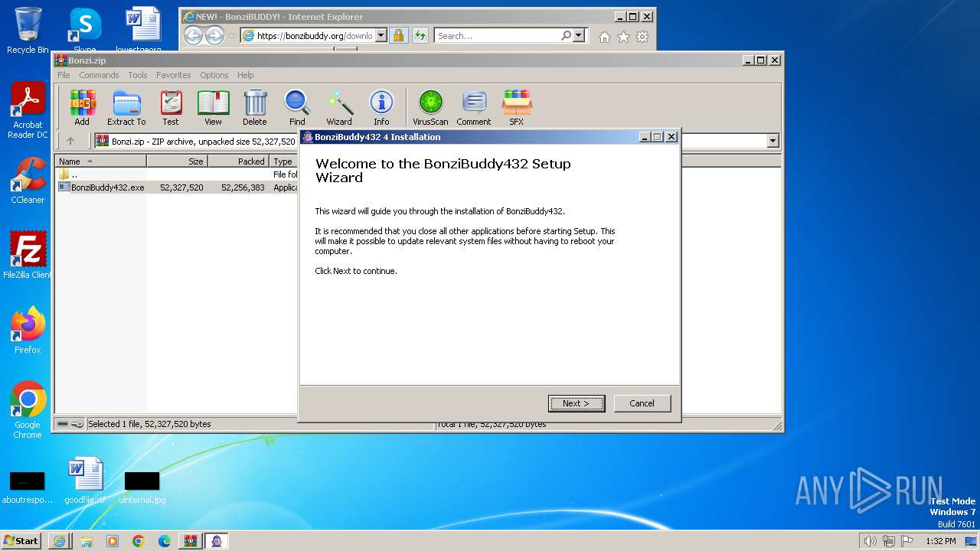980x551 pixels.
Task: Select the parent folder '..' row
Action: (177, 174)
